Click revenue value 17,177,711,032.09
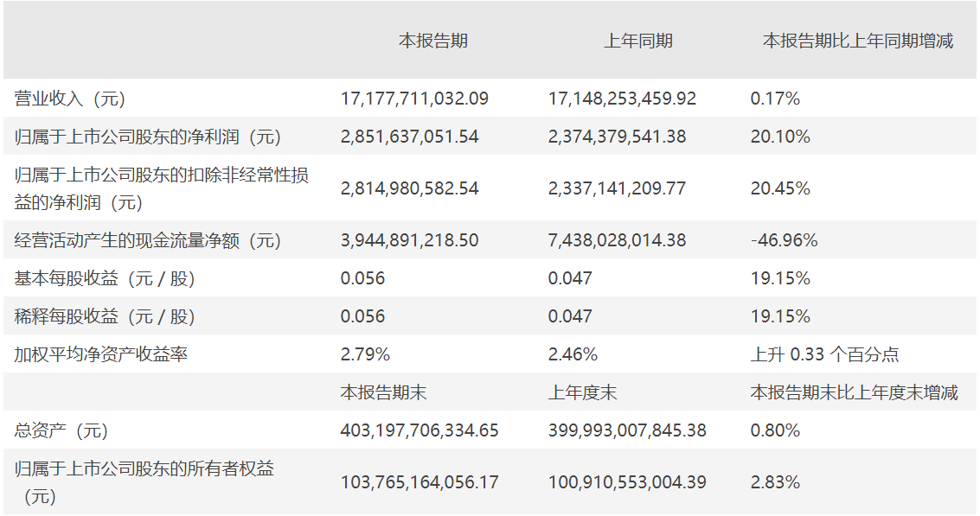 pos(414,99)
